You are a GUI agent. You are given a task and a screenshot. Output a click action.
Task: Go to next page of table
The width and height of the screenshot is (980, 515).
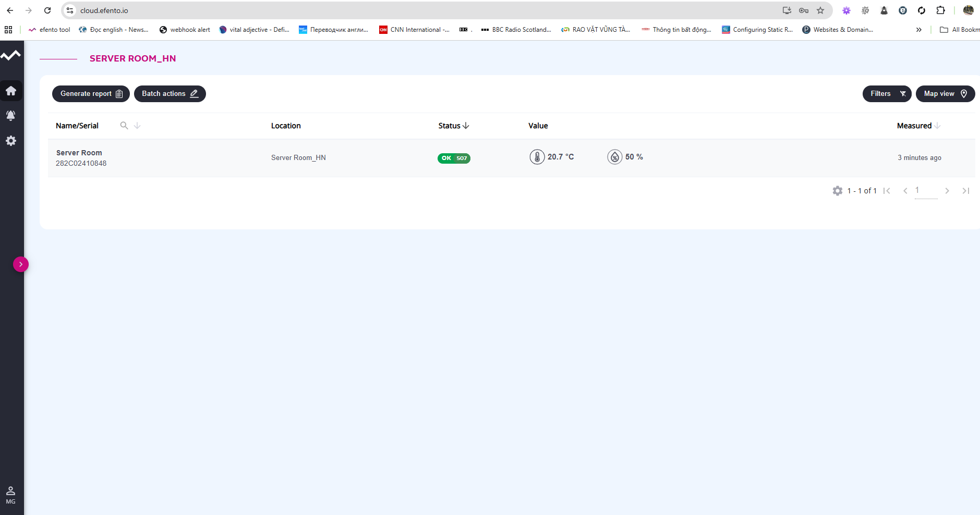(x=947, y=191)
